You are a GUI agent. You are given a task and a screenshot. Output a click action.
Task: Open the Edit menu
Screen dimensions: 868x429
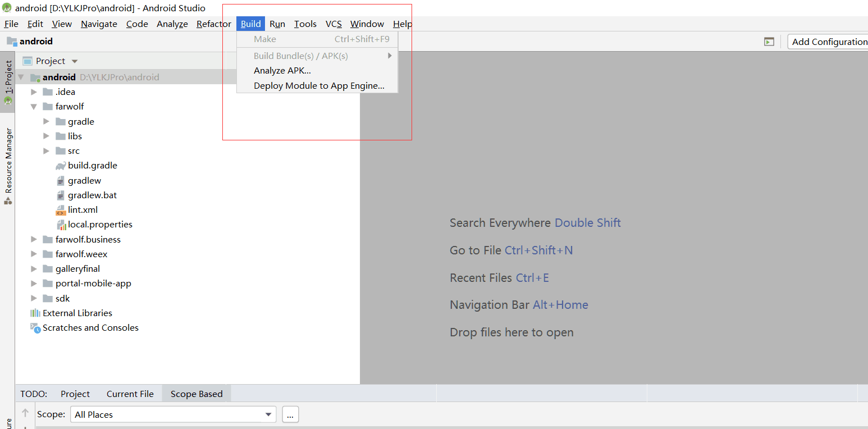point(35,24)
